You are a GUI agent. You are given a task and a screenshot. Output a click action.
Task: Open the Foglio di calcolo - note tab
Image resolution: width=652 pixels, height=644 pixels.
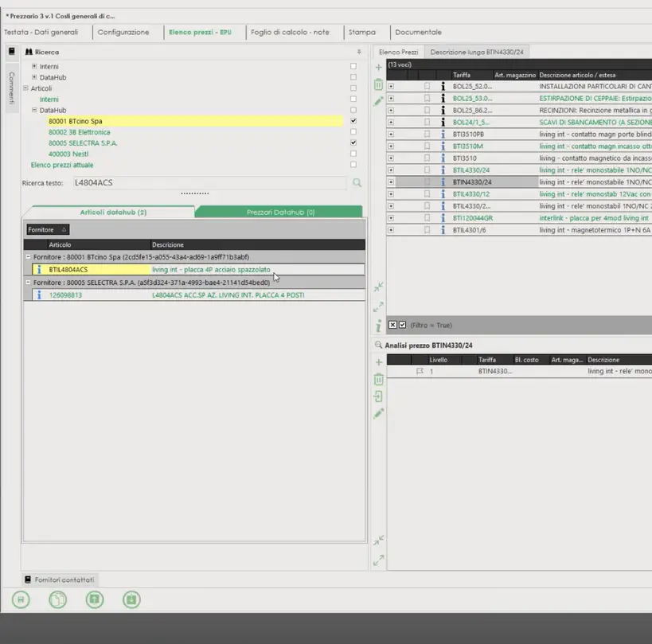(289, 33)
